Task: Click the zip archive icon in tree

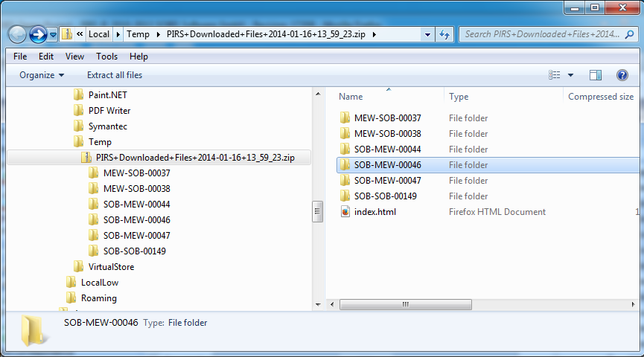Action: [86, 158]
